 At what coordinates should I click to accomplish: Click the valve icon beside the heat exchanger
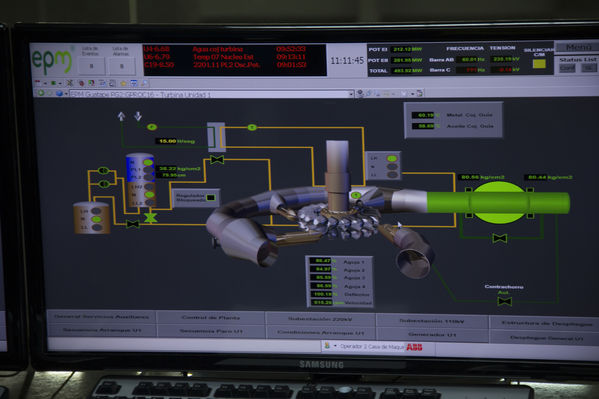click(x=217, y=159)
